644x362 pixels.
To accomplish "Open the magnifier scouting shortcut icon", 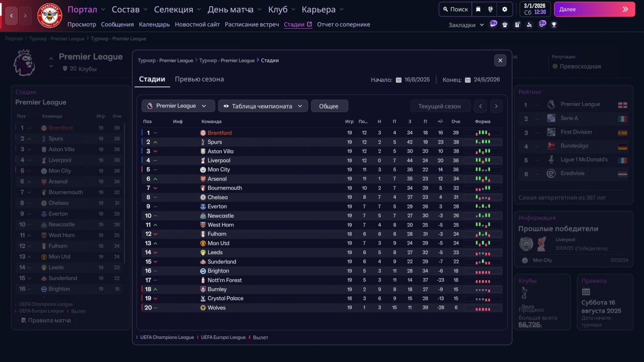I will tap(529, 25).
